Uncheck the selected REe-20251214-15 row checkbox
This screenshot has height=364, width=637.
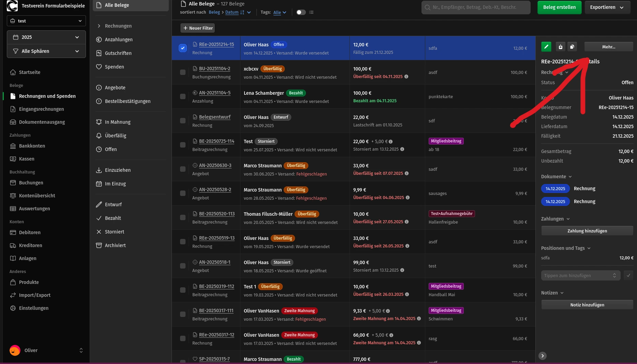click(x=183, y=48)
